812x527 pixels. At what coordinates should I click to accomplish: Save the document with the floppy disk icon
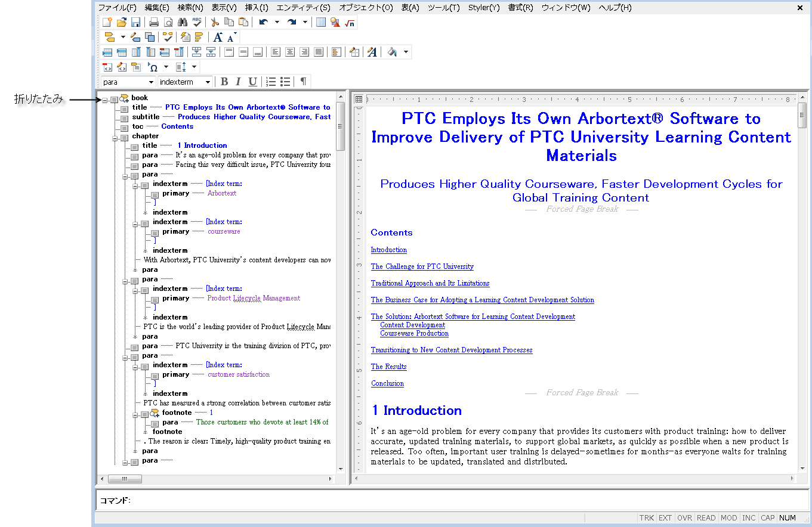135,22
